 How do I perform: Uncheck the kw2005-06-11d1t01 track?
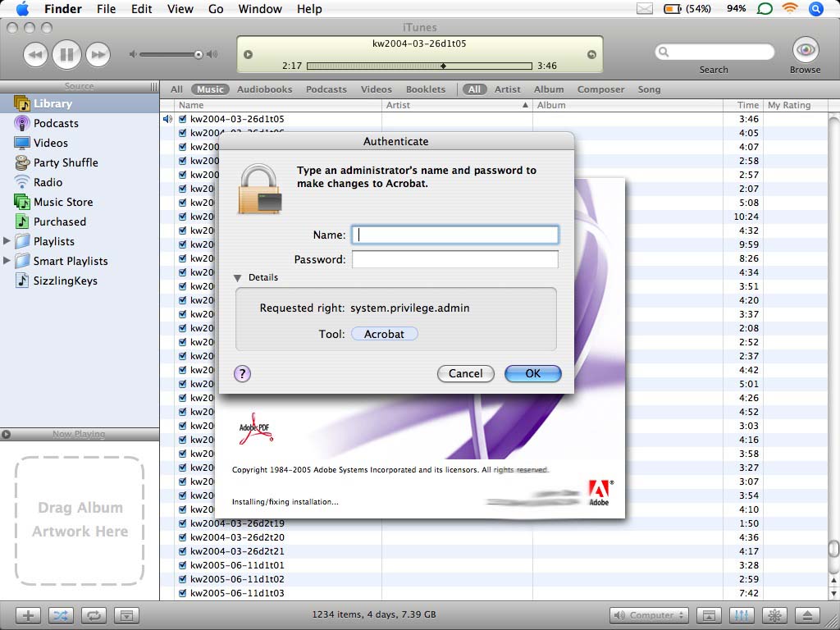[183, 565]
